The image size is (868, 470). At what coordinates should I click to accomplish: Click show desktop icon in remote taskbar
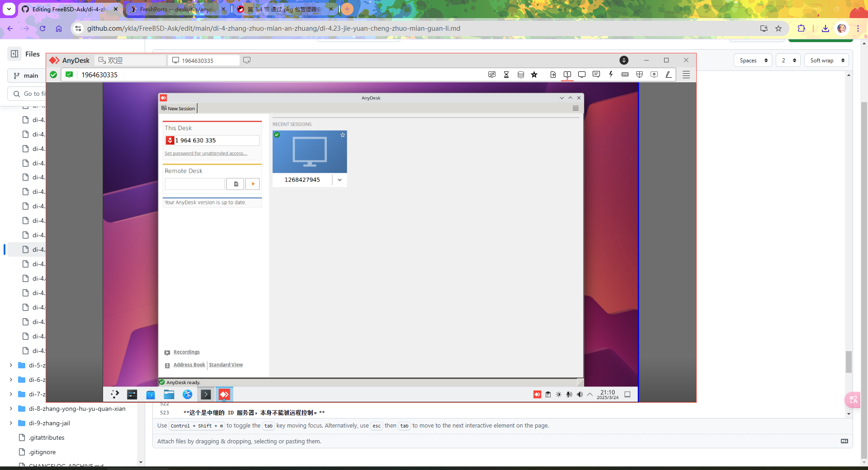point(627,395)
